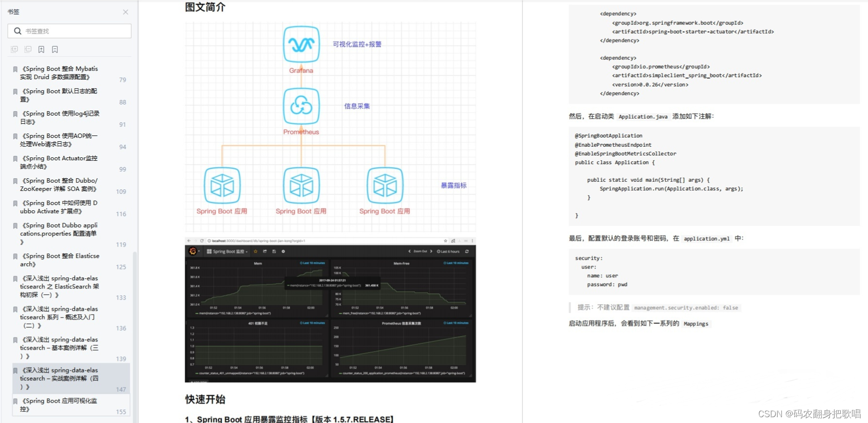The image size is (868, 423).
Task: Click spring-boot-starter-actuator artifactId line
Action: (x=693, y=32)
